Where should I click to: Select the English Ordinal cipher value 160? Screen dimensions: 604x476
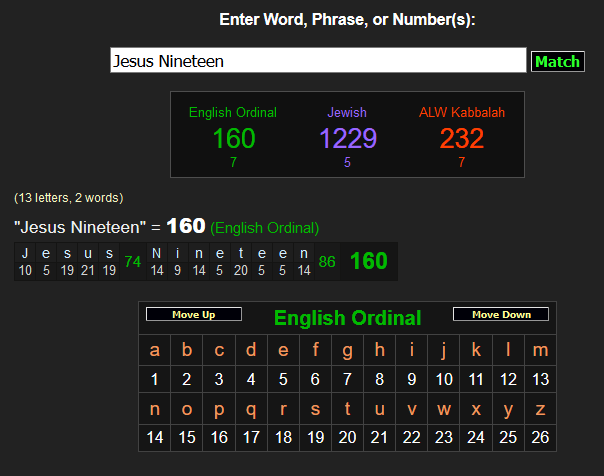pos(233,138)
